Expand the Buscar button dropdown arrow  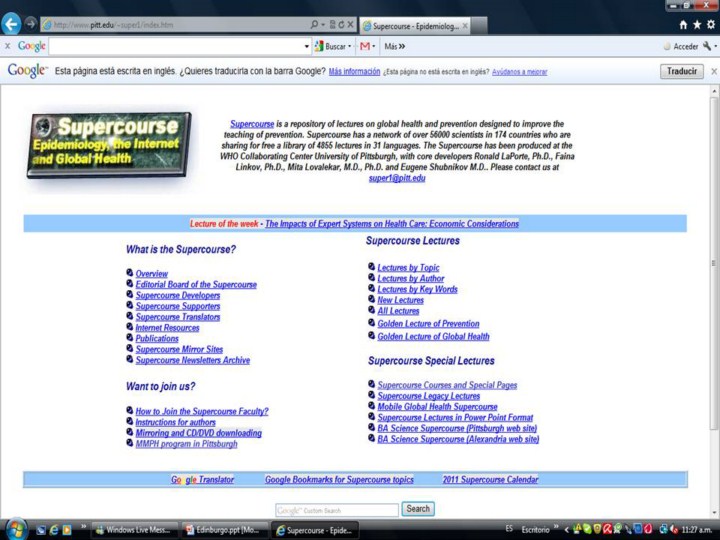pos(349,46)
